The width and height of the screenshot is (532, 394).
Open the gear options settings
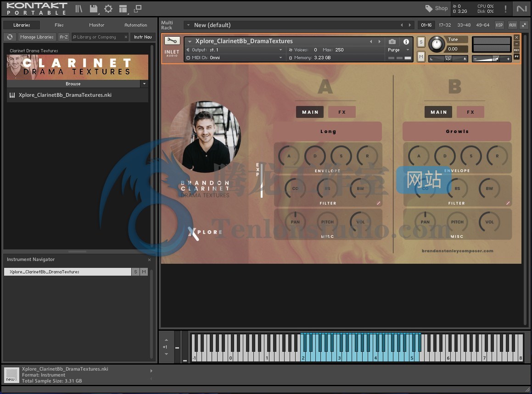pos(108,8)
